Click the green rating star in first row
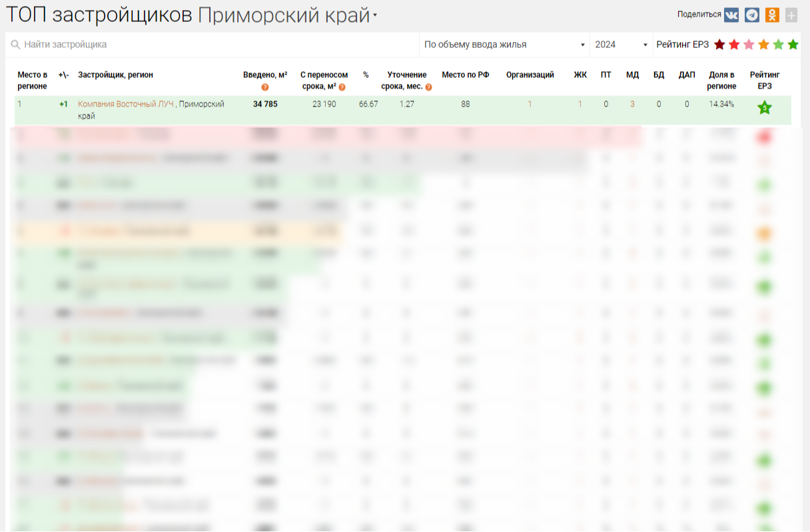The width and height of the screenshot is (810, 532). pos(764,107)
